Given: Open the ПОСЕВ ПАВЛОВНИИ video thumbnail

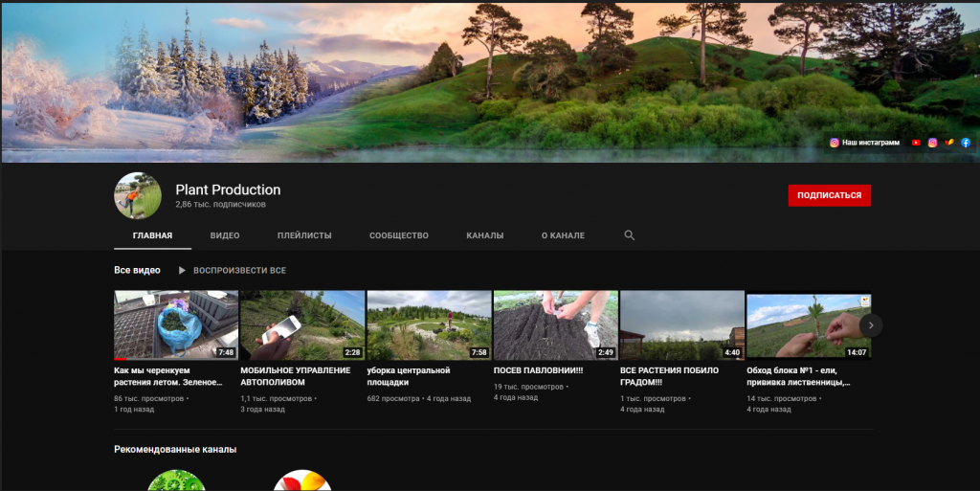Looking at the screenshot, I should tap(555, 324).
